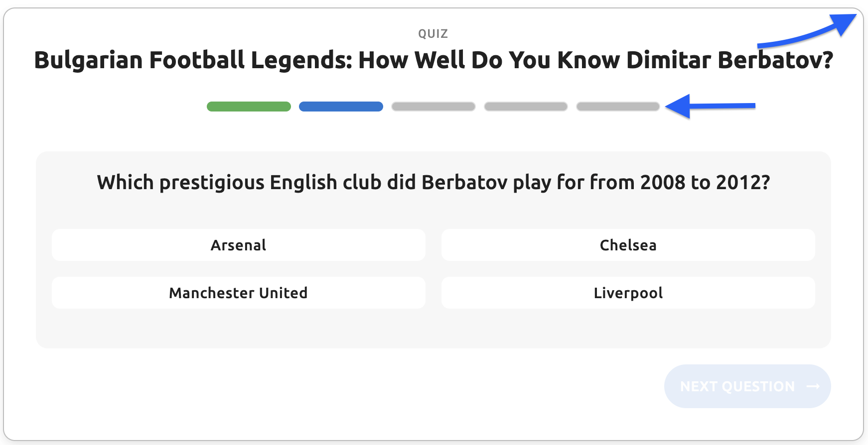The image size is (868, 445).
Task: Pick the Manchester United answer
Action: coord(239,293)
